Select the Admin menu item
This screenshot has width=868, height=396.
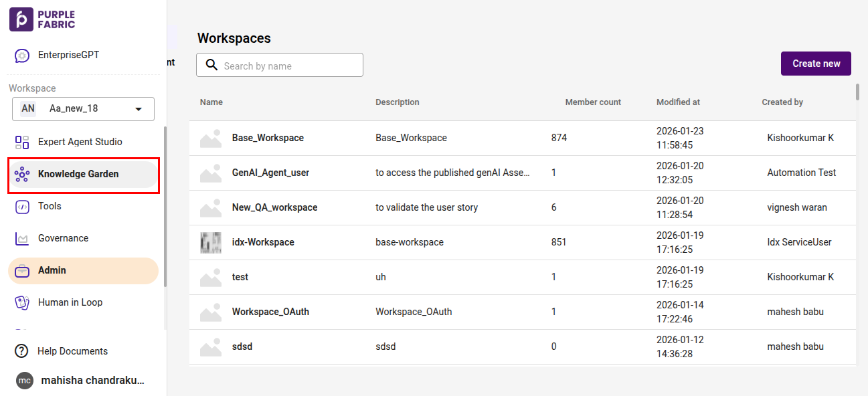[x=83, y=271]
